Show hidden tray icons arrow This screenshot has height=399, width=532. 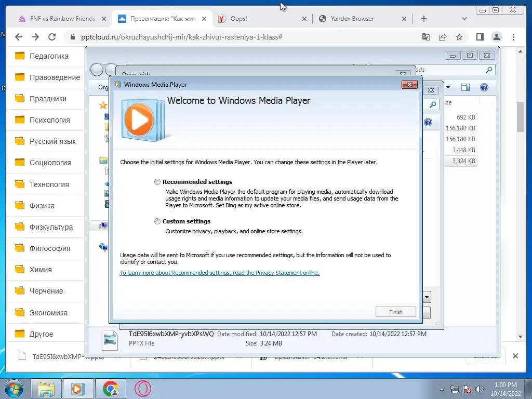[x=442, y=389]
